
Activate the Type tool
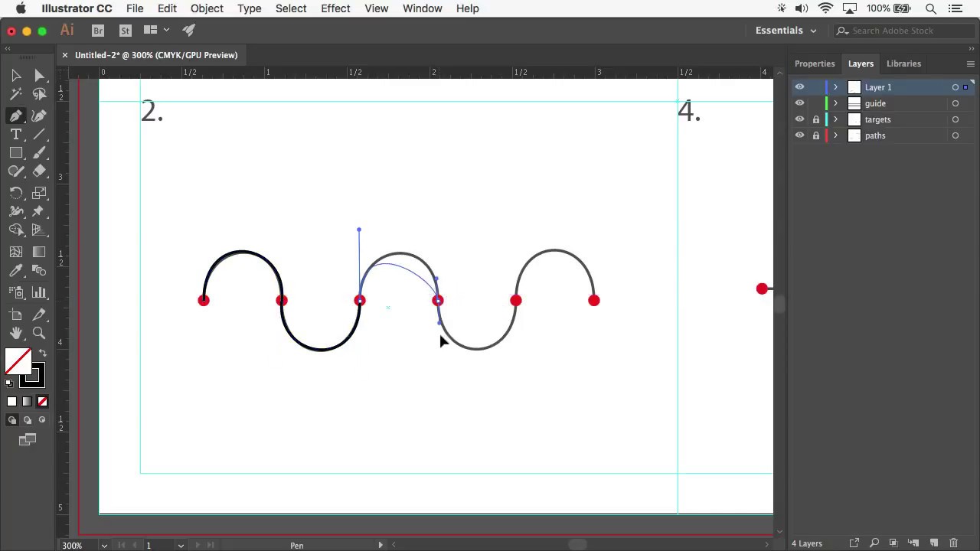pos(16,134)
